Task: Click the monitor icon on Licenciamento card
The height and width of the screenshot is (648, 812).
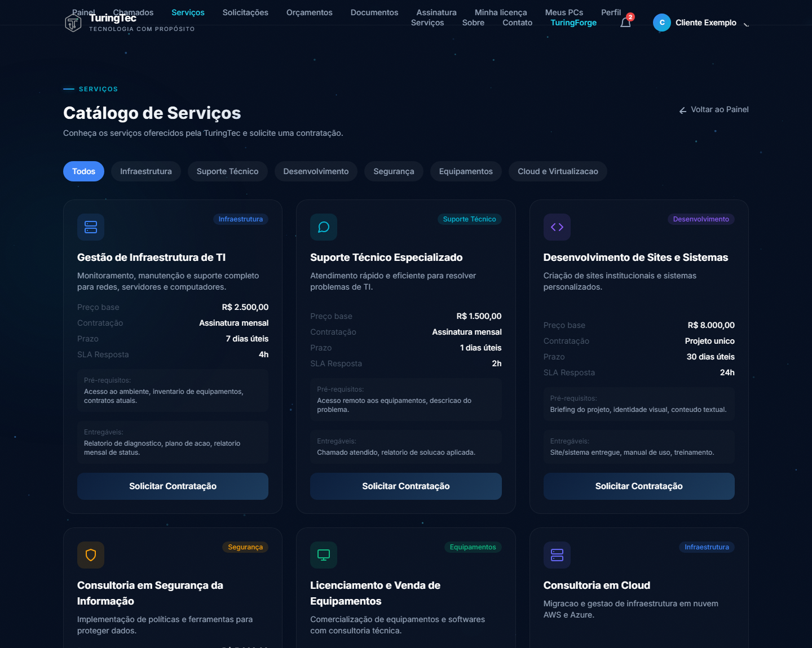Action: pos(324,555)
